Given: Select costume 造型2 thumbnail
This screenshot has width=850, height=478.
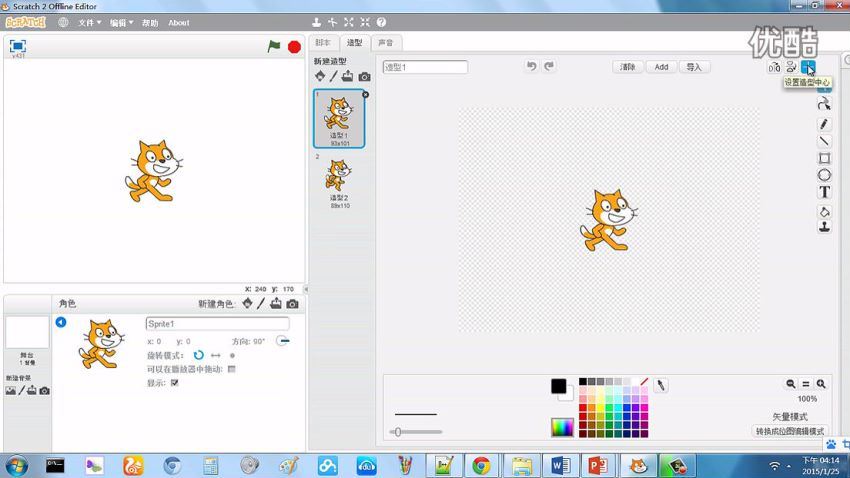Looking at the screenshot, I should [x=339, y=182].
